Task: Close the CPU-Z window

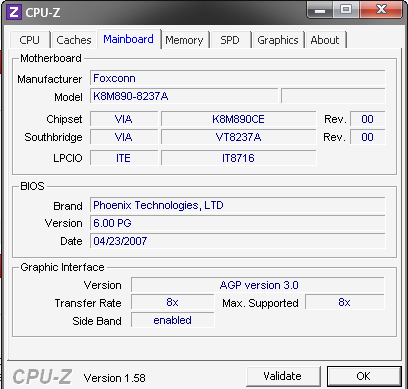Action: tap(381, 10)
